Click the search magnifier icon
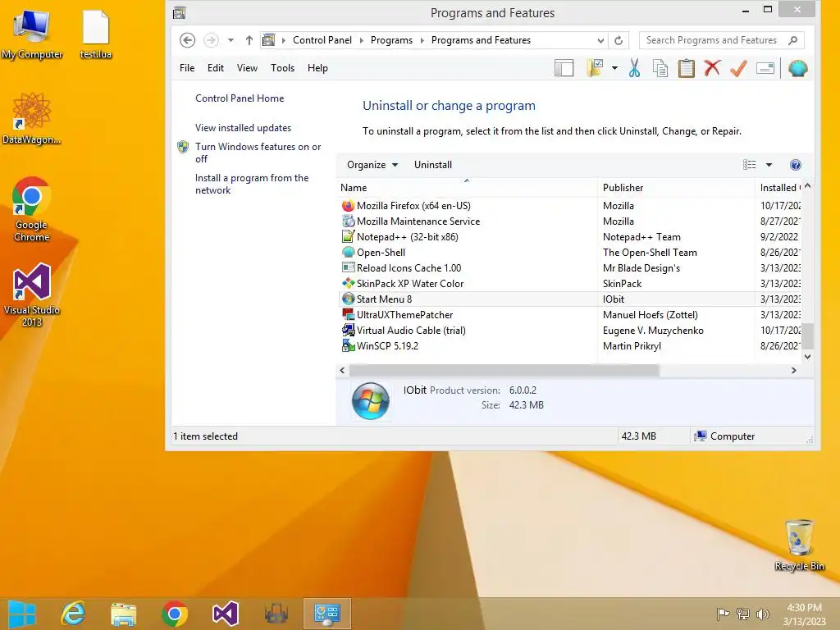The height and width of the screenshot is (630, 840). [x=793, y=40]
